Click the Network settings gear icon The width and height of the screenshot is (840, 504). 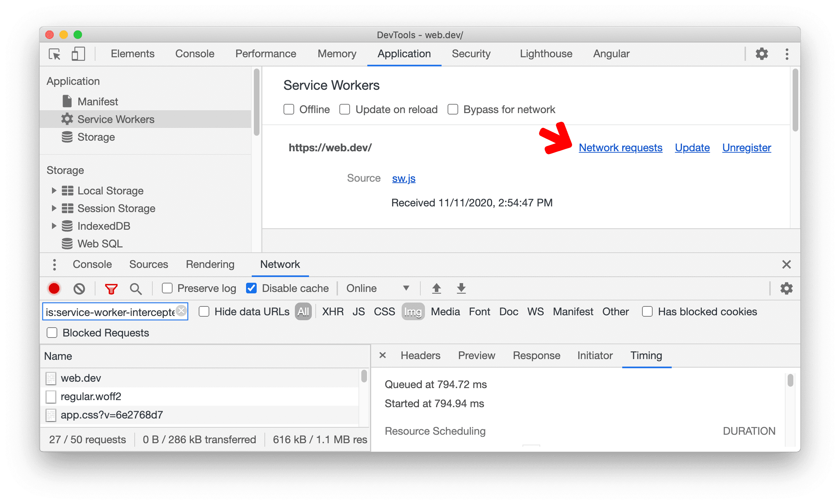pos(786,288)
